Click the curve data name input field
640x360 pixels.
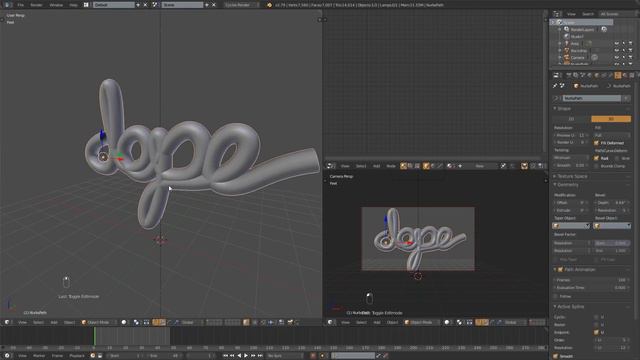[x=591, y=98]
